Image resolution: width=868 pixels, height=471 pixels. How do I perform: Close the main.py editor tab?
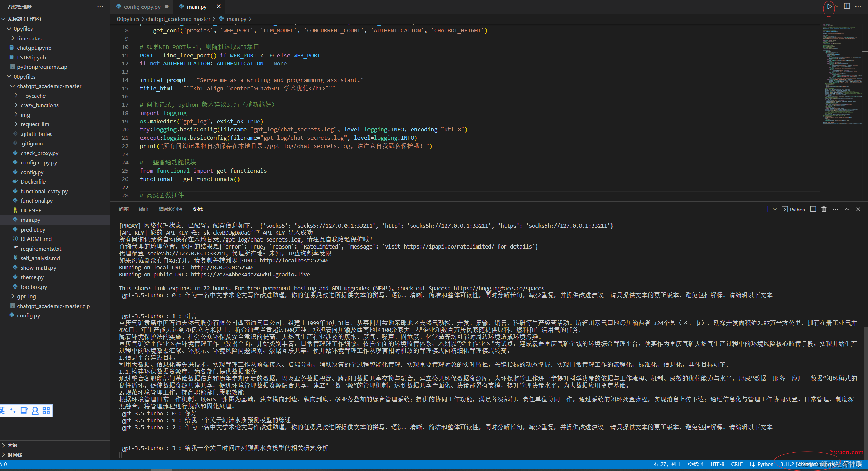pos(219,7)
